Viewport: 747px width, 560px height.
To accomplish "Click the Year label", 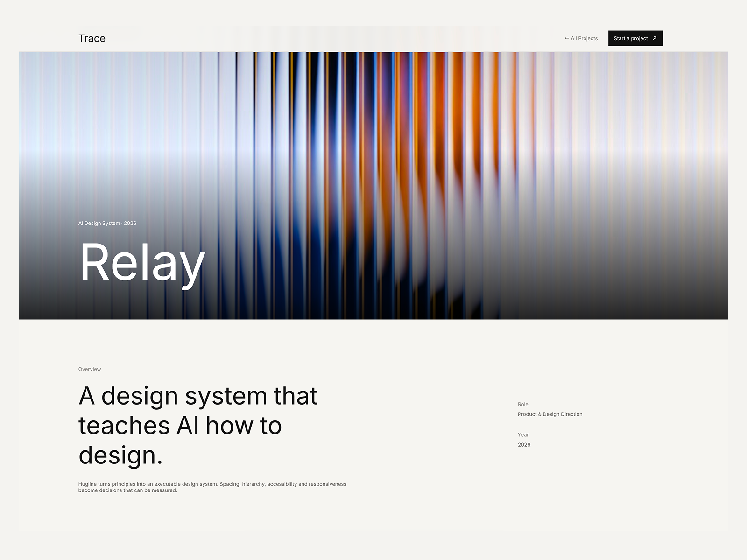I will pyautogui.click(x=523, y=434).
